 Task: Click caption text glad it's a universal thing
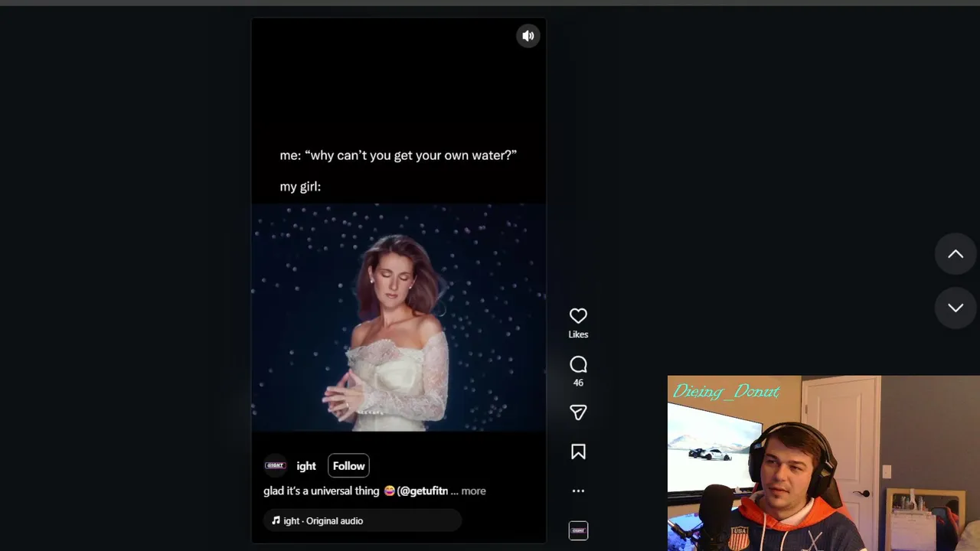tap(322, 491)
